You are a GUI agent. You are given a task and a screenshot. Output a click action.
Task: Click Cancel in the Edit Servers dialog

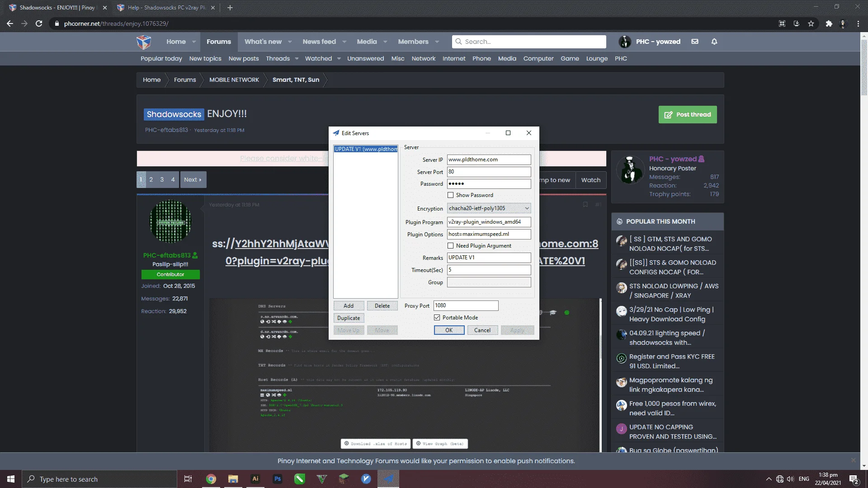click(482, 330)
